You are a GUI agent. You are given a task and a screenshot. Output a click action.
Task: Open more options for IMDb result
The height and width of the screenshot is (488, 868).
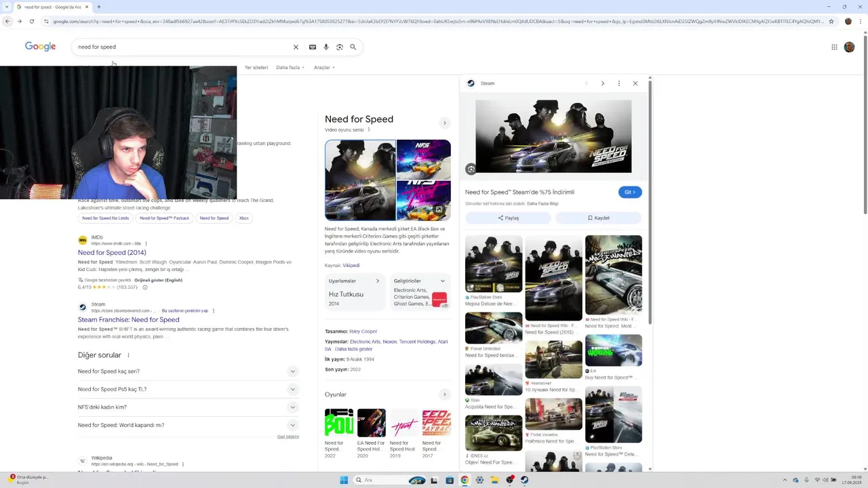(146, 243)
